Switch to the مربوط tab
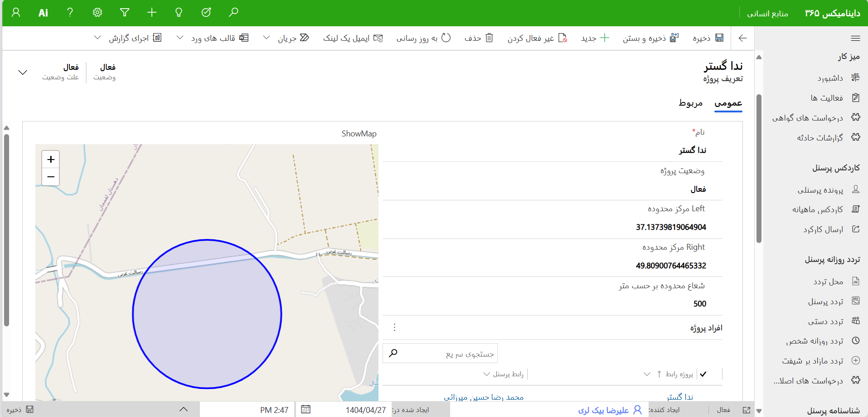The image size is (868, 417). [x=690, y=103]
